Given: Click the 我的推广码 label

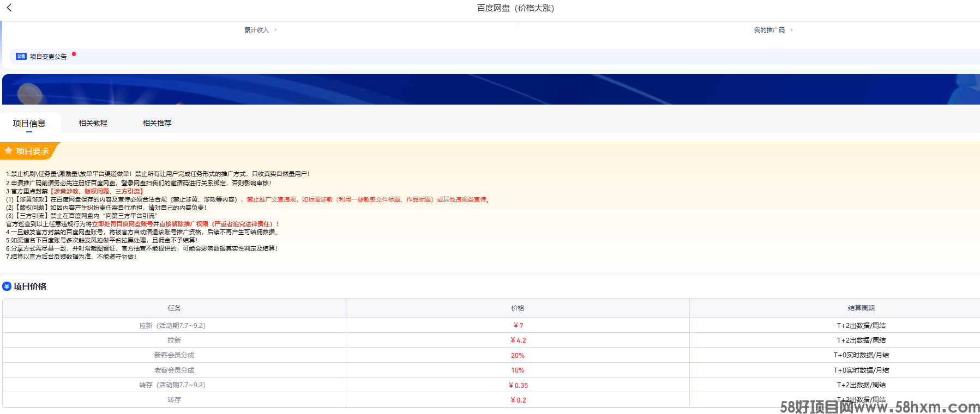Looking at the screenshot, I should click(769, 30).
